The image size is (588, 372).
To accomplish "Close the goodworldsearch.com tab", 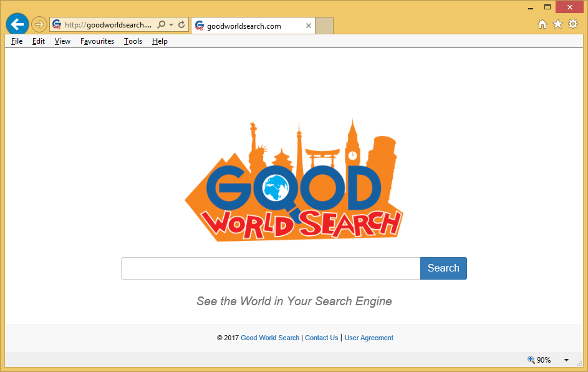I will 308,26.
